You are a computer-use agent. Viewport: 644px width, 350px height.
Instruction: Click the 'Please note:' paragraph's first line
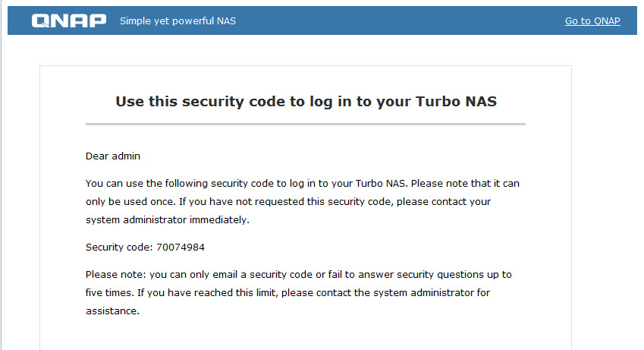pos(299,275)
